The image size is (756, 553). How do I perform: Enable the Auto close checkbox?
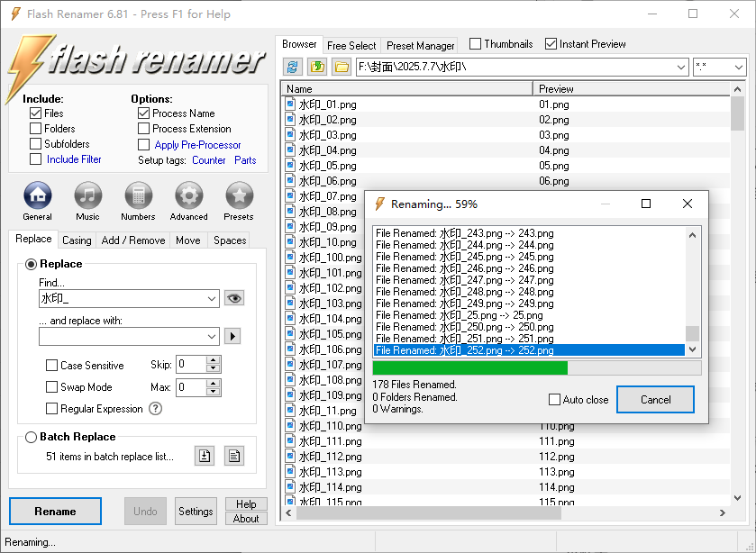(x=555, y=400)
